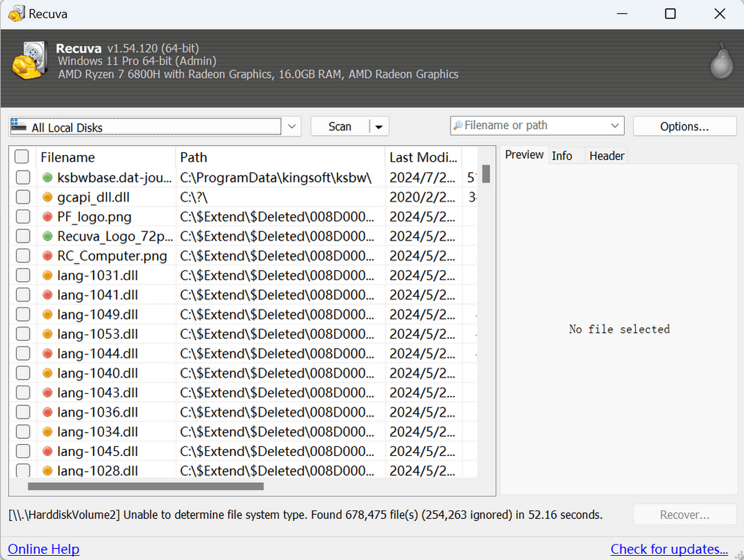Click the drive icon beside All Local Disks
744x560 pixels.
pyautogui.click(x=19, y=125)
